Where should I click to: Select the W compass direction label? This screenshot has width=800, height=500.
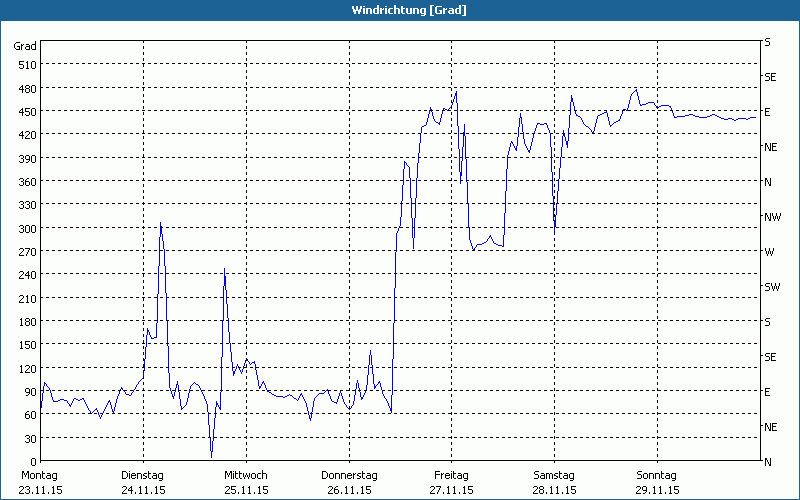click(769, 252)
